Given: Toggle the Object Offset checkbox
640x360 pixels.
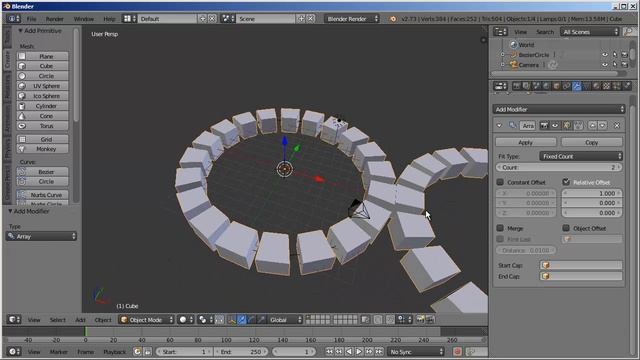Looking at the screenshot, I should point(566,228).
